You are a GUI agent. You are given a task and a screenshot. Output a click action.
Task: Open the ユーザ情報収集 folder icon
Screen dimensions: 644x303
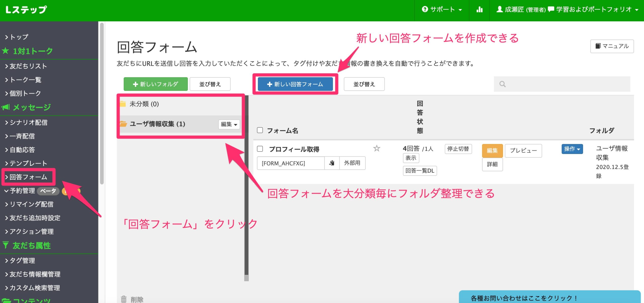coord(123,124)
